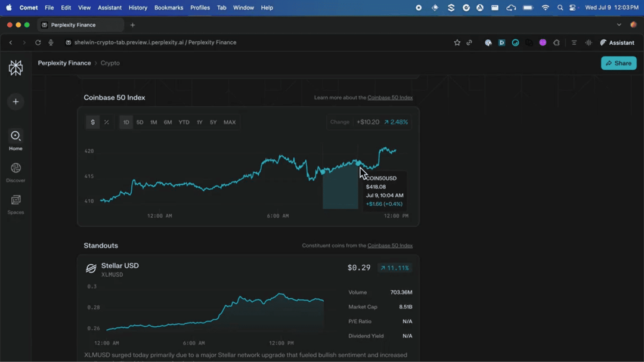Image resolution: width=644 pixels, height=362 pixels.
Task: Open the Profiles menu
Action: coord(200,7)
